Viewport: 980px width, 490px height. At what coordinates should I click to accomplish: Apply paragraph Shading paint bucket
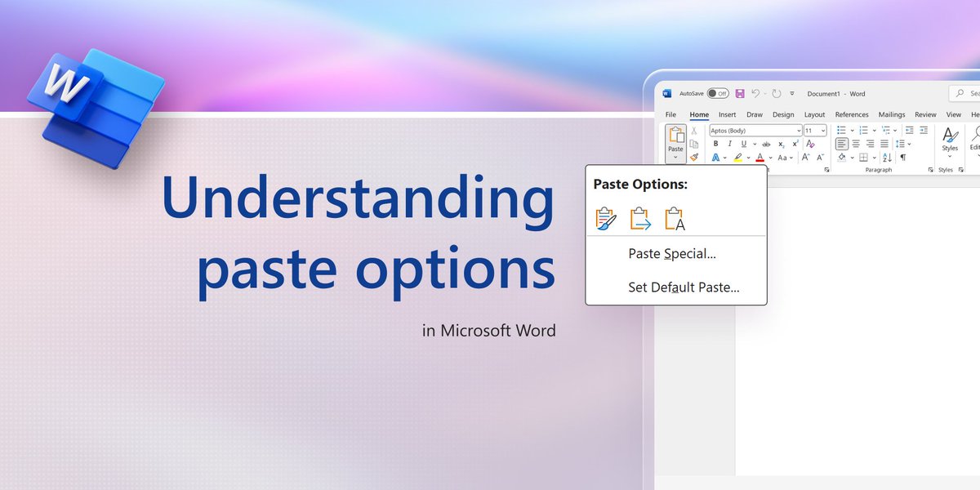841,158
